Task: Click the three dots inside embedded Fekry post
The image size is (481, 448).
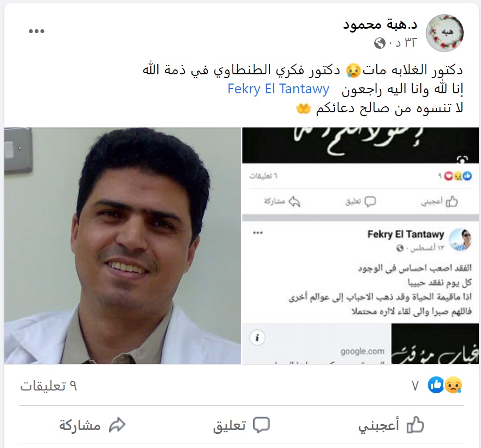Action: point(258,233)
